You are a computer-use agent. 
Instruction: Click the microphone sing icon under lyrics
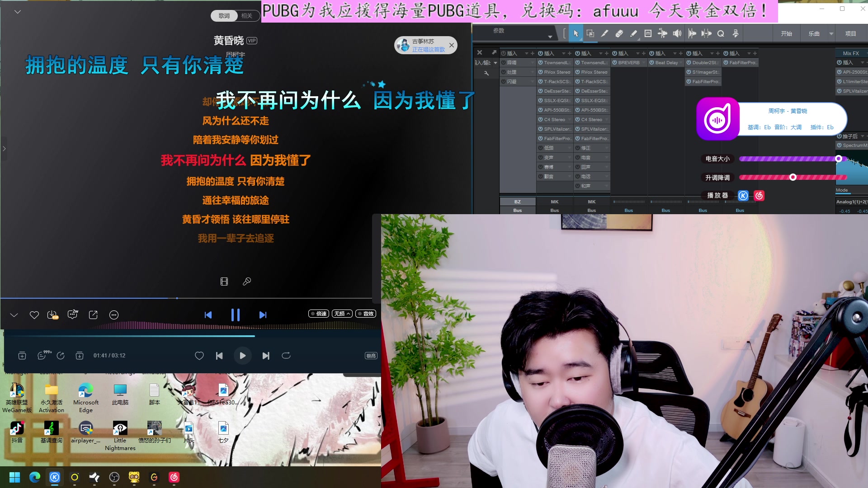tap(247, 282)
